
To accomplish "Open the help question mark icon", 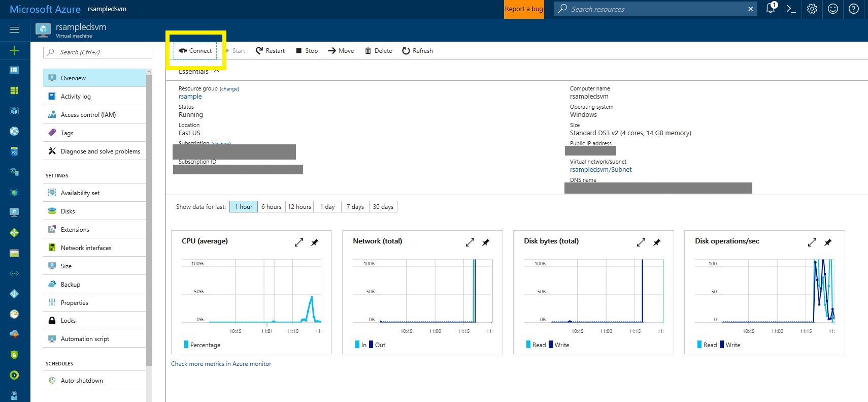I will pyautogui.click(x=854, y=9).
